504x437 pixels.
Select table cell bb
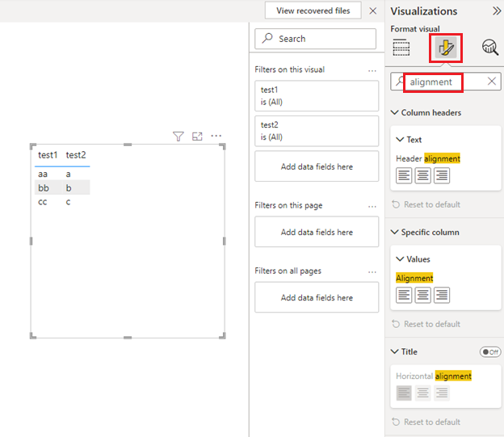click(44, 187)
